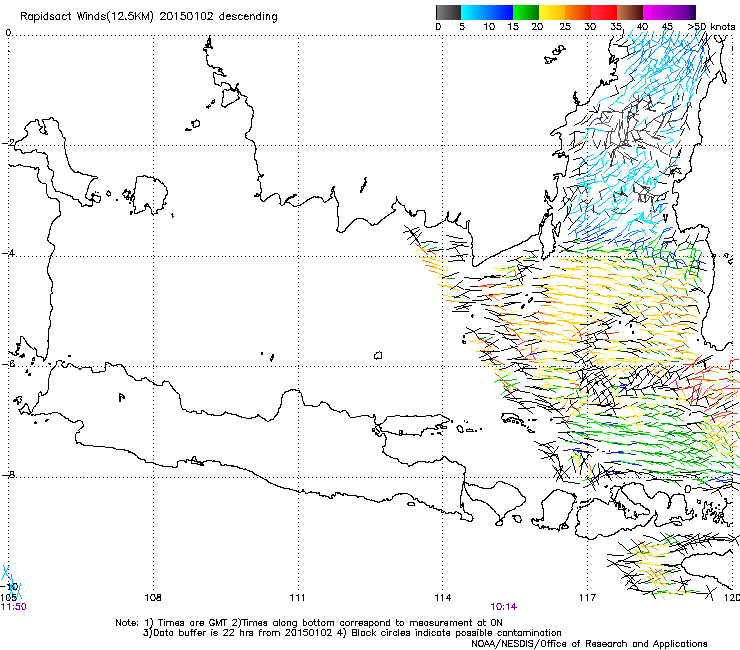Screen dimensions: 740x650
Task: Click the cyan-to-blue 5-15 knots legend segment
Action: click(x=487, y=12)
